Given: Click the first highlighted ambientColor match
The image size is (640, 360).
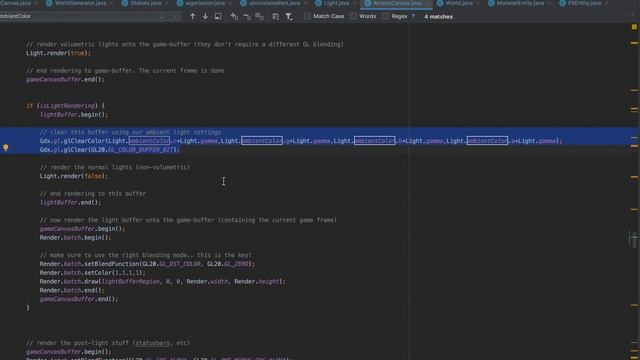Looking at the screenshot, I should pos(149,141).
